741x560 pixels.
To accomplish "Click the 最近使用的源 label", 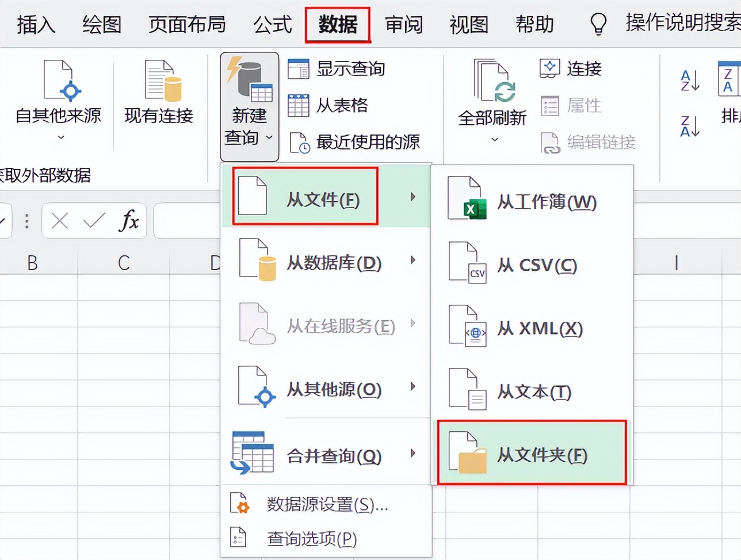I will (x=368, y=142).
